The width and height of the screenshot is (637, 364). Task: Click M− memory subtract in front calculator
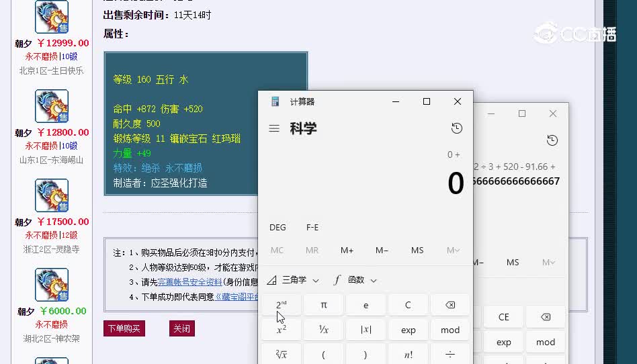[x=382, y=251]
